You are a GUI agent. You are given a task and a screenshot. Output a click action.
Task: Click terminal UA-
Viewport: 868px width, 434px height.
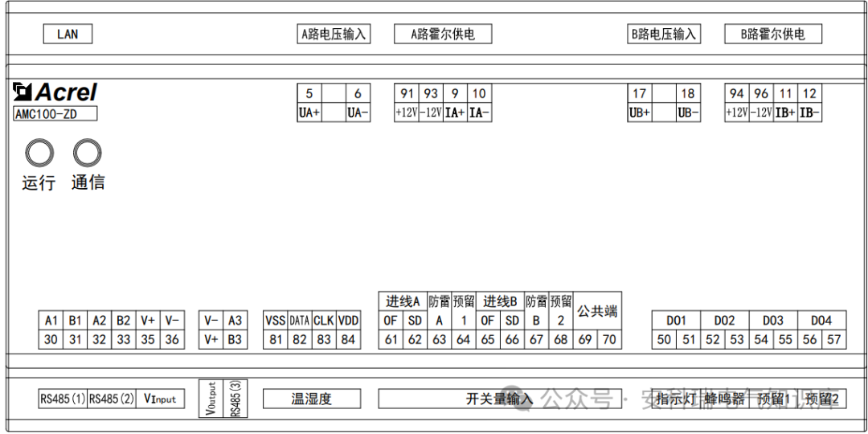pos(358,113)
